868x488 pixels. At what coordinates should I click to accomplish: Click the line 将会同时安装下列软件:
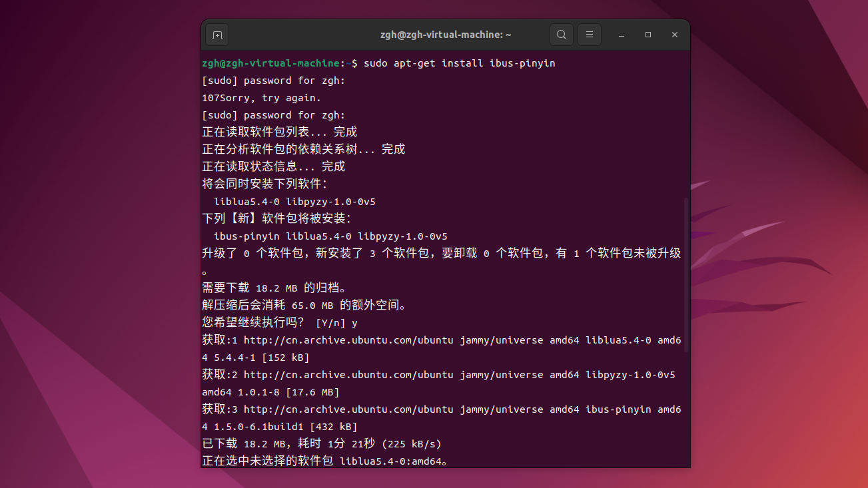[x=265, y=184]
